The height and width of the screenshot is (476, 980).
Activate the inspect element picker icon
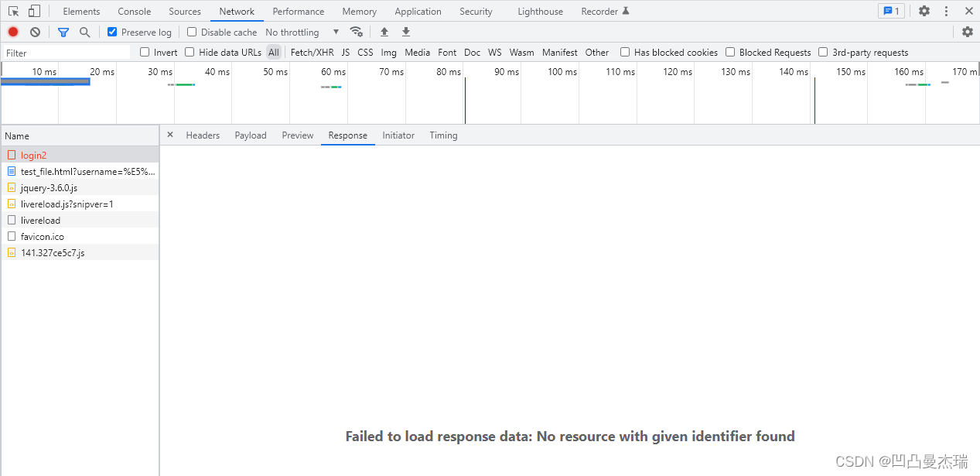(x=13, y=12)
